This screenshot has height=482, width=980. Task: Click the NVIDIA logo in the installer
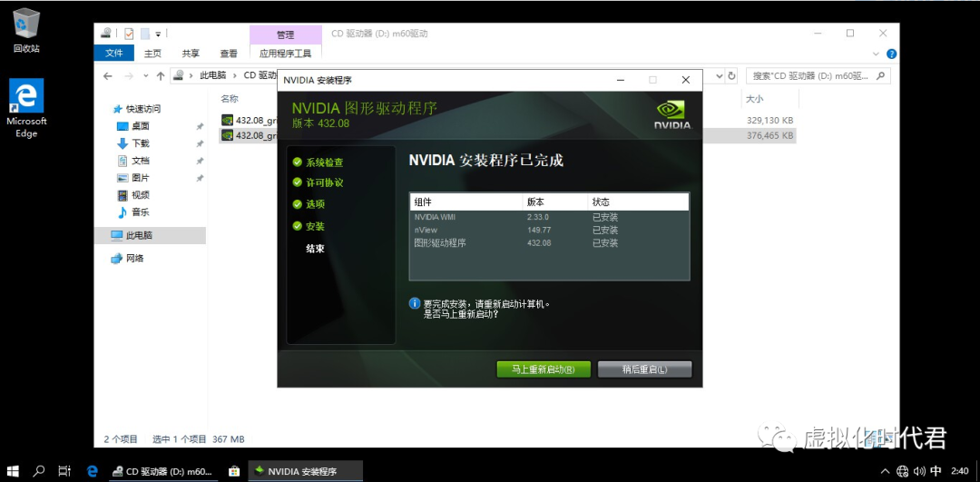click(673, 115)
